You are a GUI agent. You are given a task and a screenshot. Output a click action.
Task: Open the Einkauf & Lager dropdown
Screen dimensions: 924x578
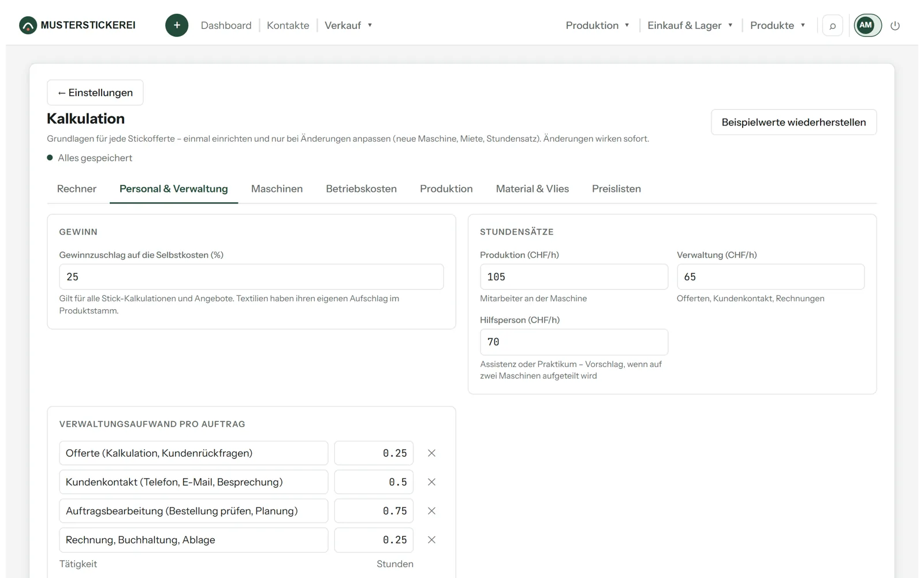690,25
